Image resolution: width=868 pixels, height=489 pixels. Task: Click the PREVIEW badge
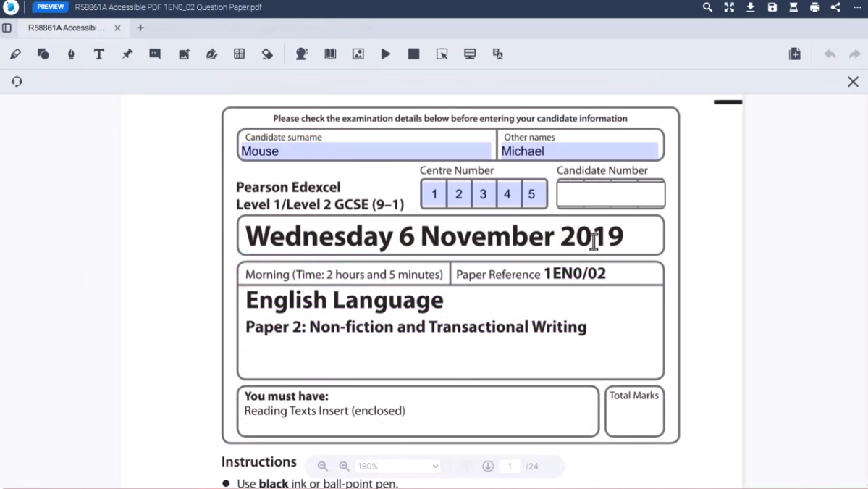[51, 7]
